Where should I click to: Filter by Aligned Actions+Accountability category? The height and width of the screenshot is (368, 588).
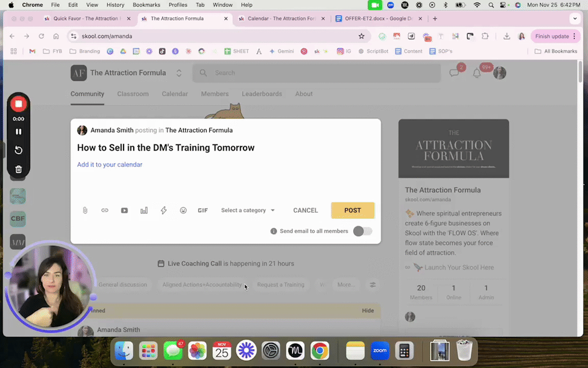(x=202, y=285)
